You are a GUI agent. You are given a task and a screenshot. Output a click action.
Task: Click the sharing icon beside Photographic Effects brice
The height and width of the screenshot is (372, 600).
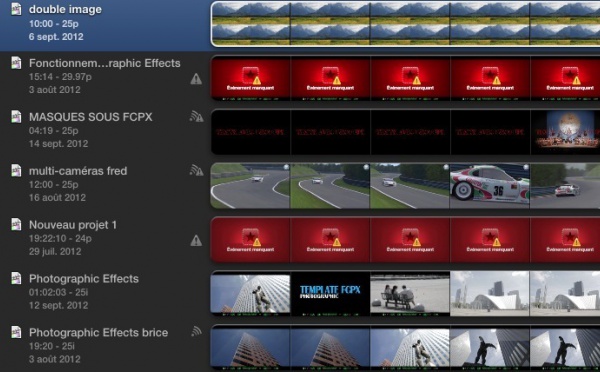196,331
